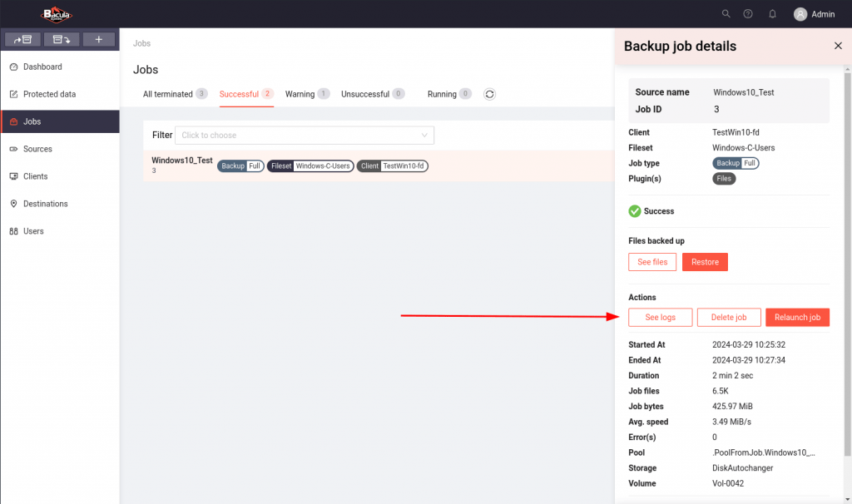The image size is (852, 504).
Task: Click the backup archive icon with outgoing arrow
Action: 22,39
